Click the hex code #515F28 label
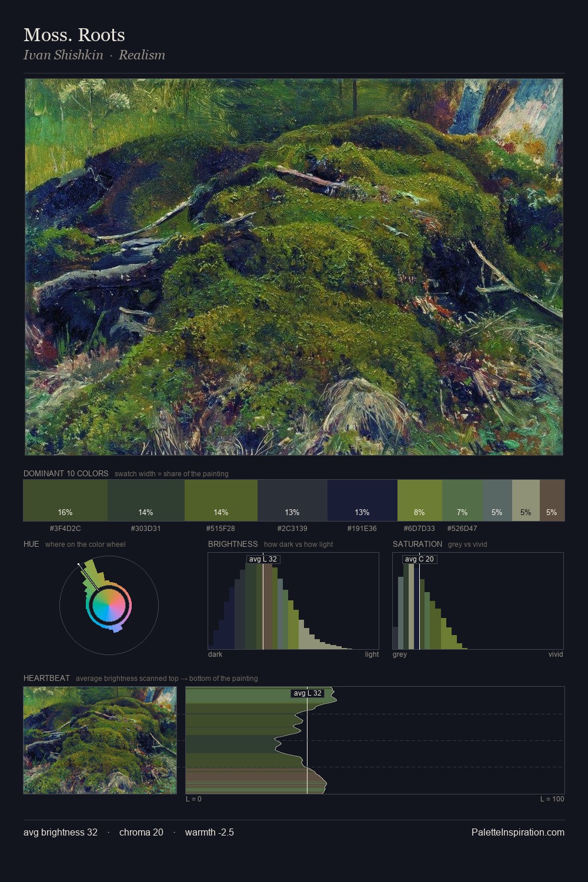Screen dimensions: 588x882 [x=220, y=529]
